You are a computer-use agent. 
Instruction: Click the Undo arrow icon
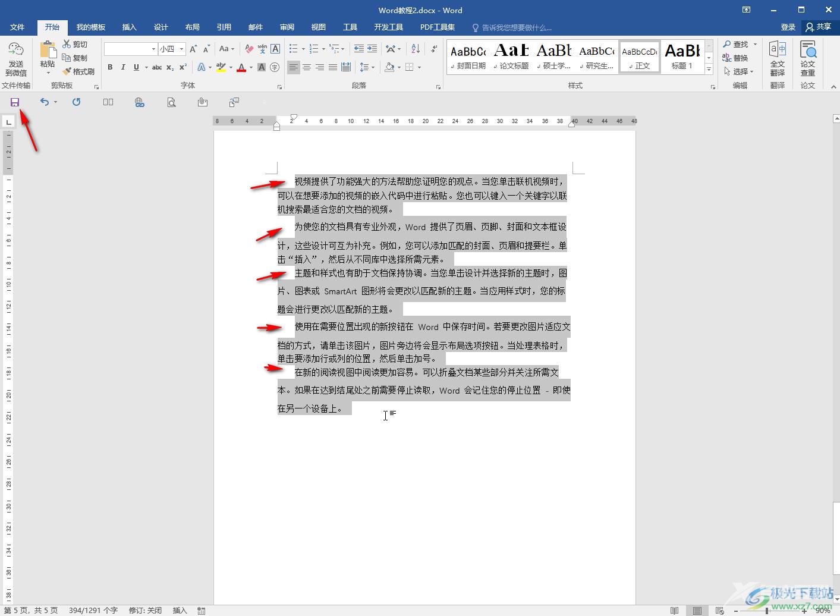coord(44,102)
